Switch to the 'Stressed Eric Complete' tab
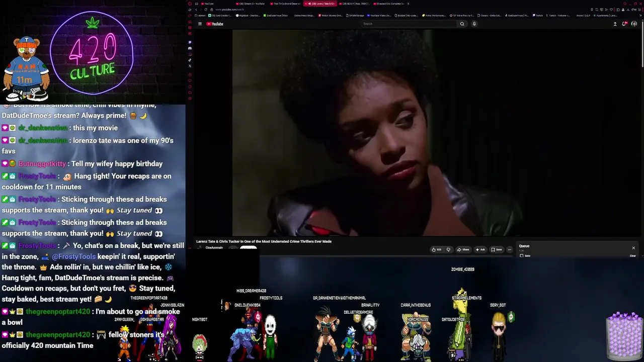Screen dimensions: 644x362 click(x=389, y=4)
